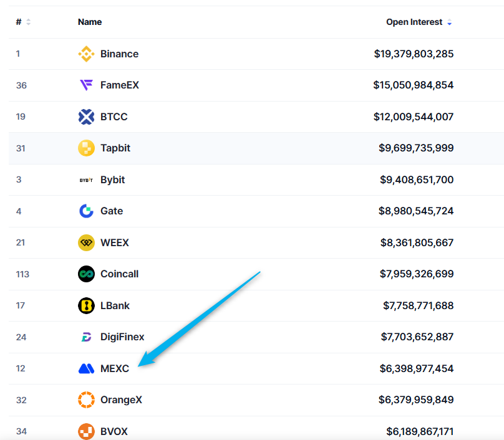Click the Bybit logo icon
This screenshot has height=440, width=504.
pyautogui.click(x=86, y=179)
